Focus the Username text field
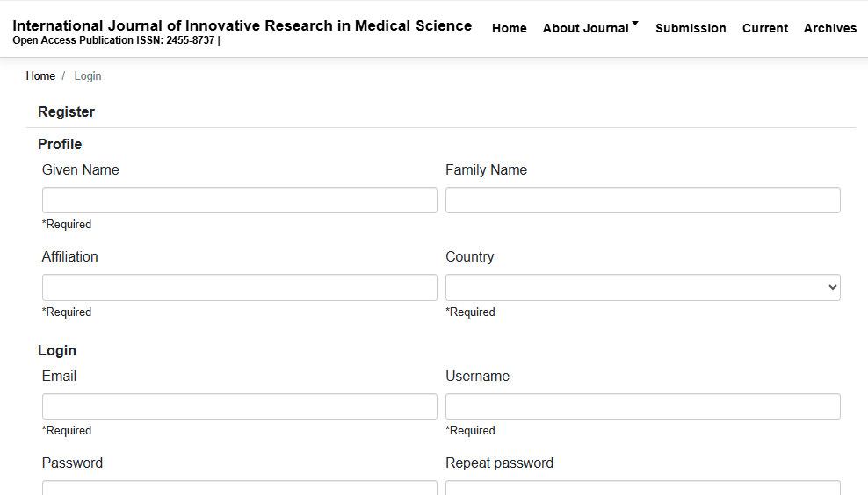Viewport: 868px width, 495px height. click(642, 406)
